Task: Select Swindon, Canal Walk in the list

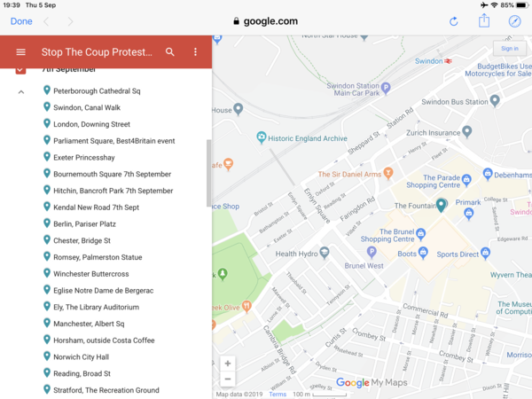Action: (x=86, y=107)
